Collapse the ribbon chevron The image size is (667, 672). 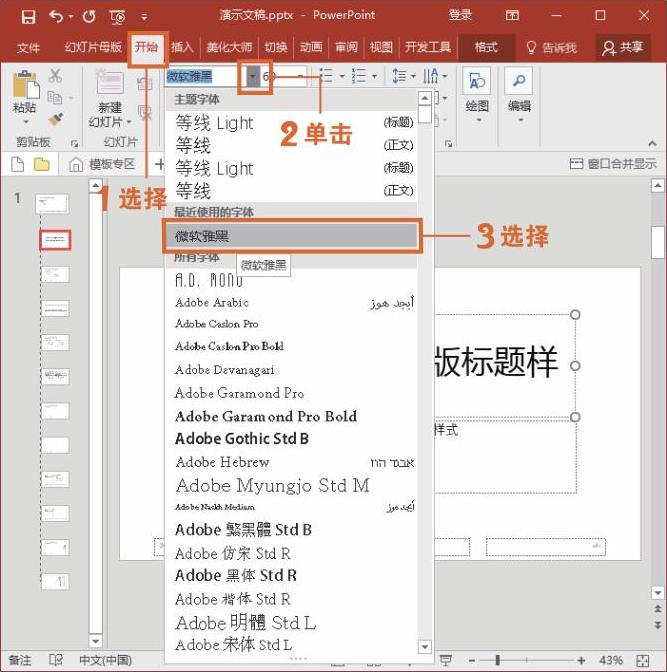pyautogui.click(x=652, y=144)
